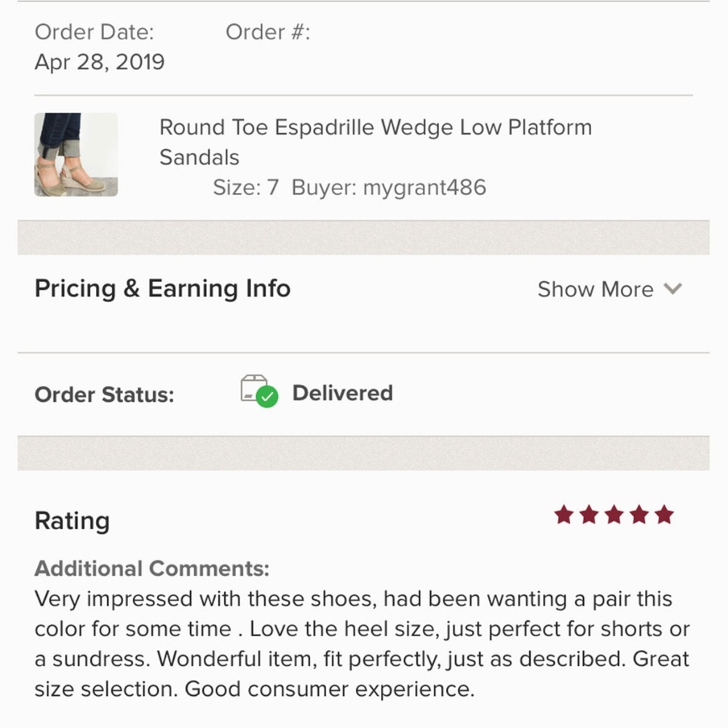The image size is (728, 728).
Task: Click the fourth rating star
Action: pyautogui.click(x=639, y=515)
